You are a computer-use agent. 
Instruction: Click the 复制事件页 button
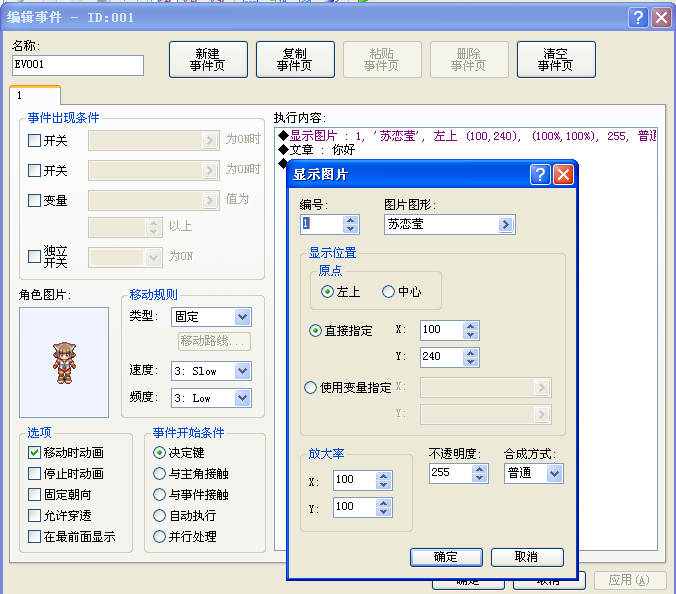tap(295, 59)
